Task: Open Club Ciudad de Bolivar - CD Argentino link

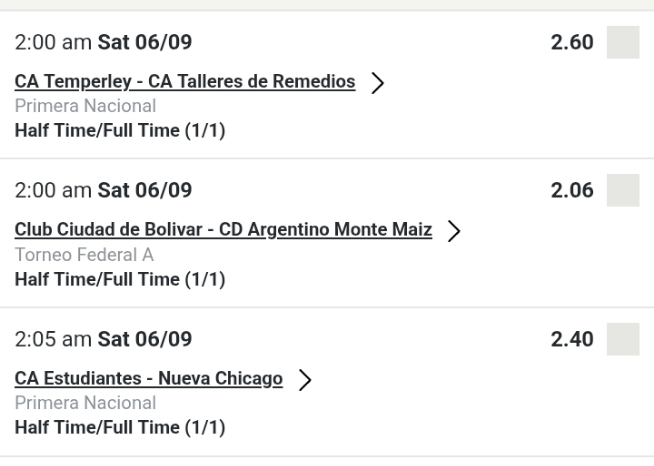Action: [x=223, y=230]
